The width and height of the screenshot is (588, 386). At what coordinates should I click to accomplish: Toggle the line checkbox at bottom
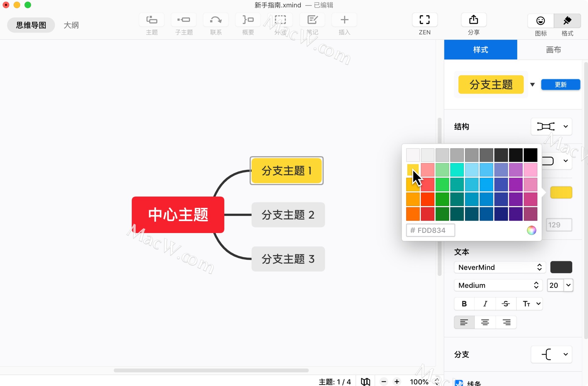tap(459, 383)
